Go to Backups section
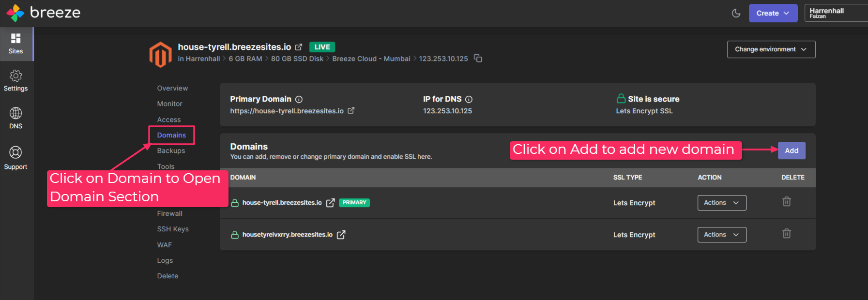868x300 pixels. coord(171,150)
